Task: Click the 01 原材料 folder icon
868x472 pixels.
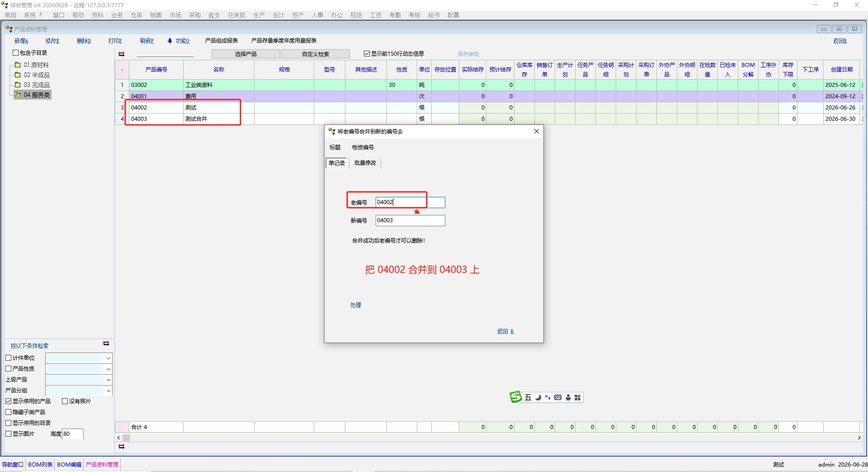Action: [18, 65]
